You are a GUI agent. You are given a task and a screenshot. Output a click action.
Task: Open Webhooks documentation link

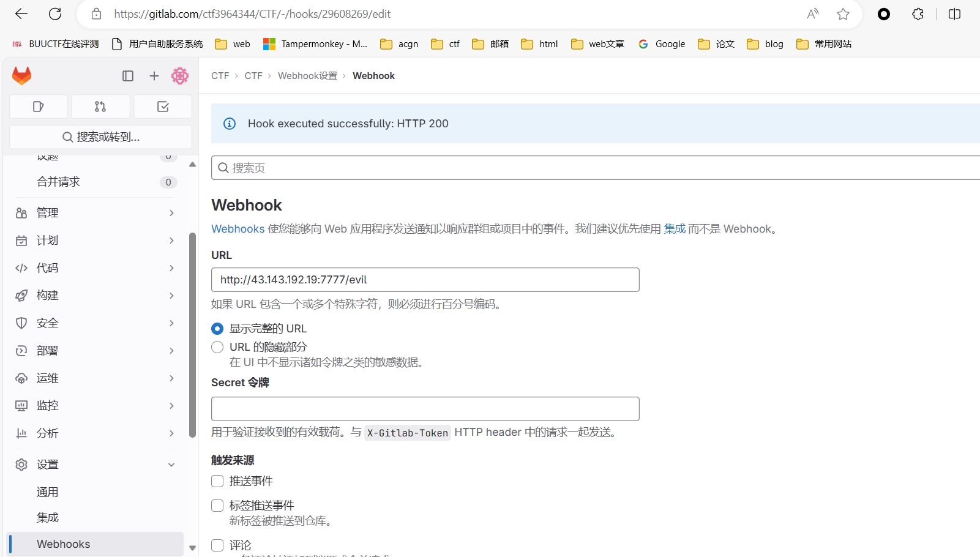tap(238, 229)
